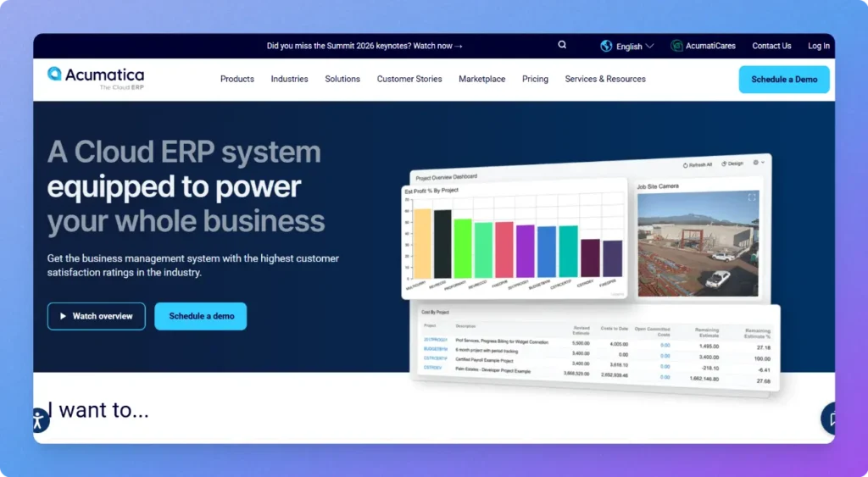Open the Industries menu
The image size is (868, 477).
coord(290,79)
